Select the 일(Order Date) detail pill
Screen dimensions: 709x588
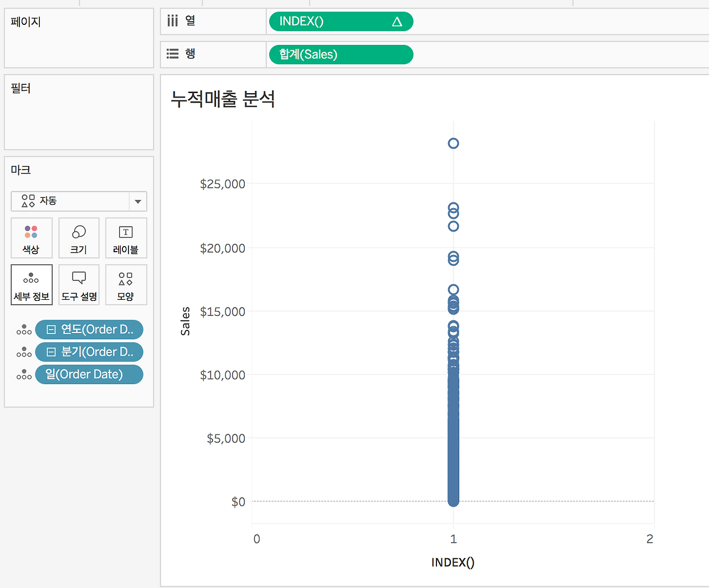pos(89,375)
